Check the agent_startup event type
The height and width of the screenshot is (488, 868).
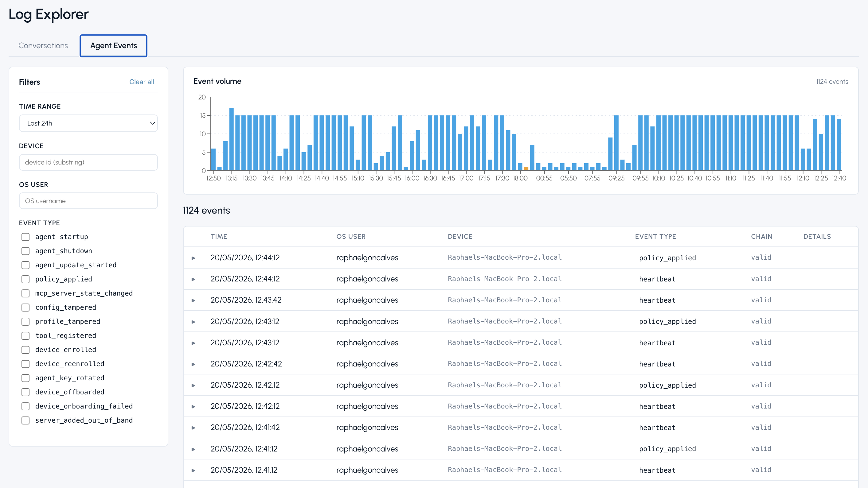[25, 237]
